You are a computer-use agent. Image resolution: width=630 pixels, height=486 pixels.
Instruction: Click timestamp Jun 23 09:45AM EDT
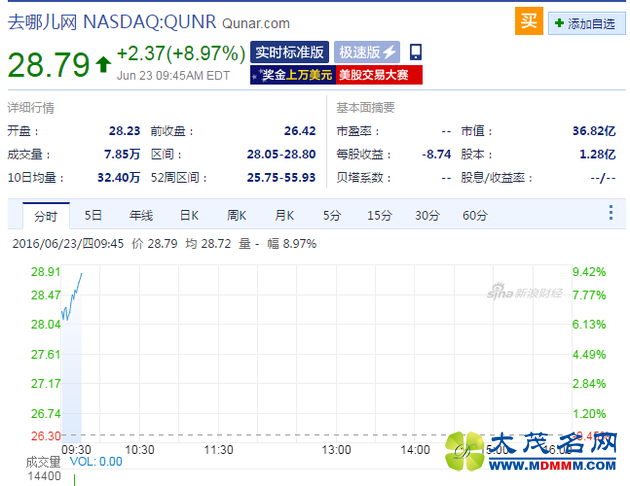coord(173,76)
